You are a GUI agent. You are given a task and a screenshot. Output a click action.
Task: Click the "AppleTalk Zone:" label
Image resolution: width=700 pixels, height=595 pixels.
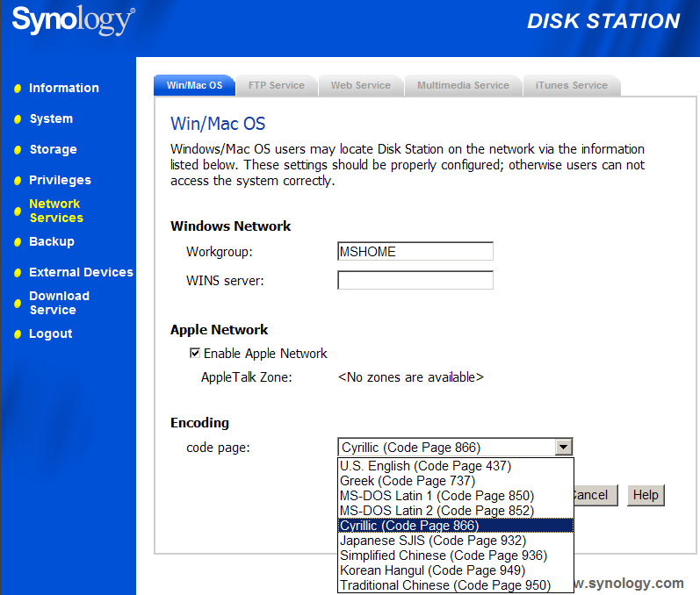tap(247, 377)
